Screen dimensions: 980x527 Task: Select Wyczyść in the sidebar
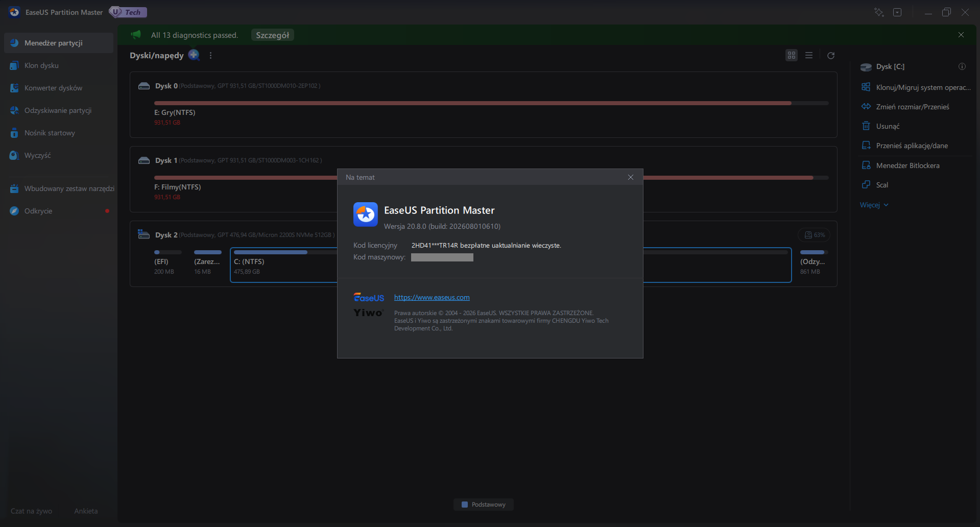point(59,155)
